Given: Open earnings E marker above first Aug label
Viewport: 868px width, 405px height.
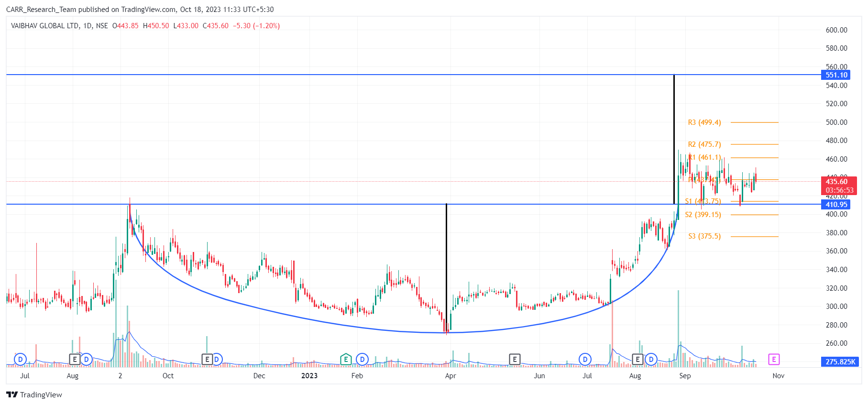Looking at the screenshot, I should (x=75, y=359).
